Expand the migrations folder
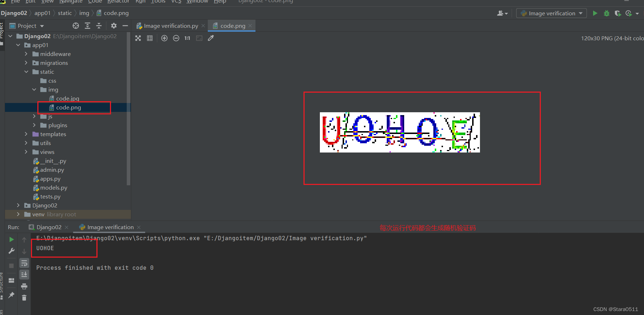 coord(26,63)
